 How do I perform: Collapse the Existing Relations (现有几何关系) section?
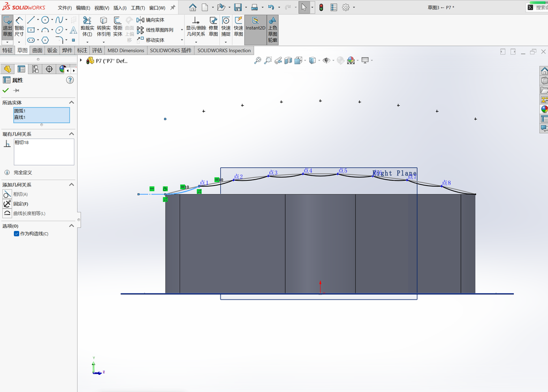click(72, 134)
